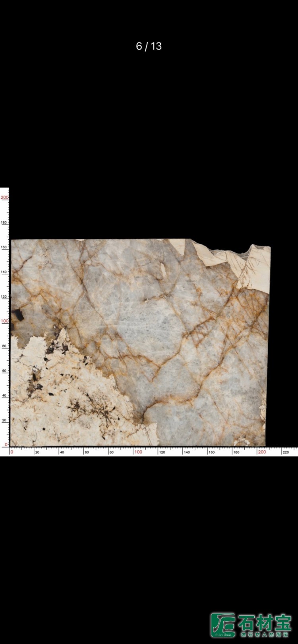
Task: Click the 石材宝 watermark text
Action: (265, 622)
